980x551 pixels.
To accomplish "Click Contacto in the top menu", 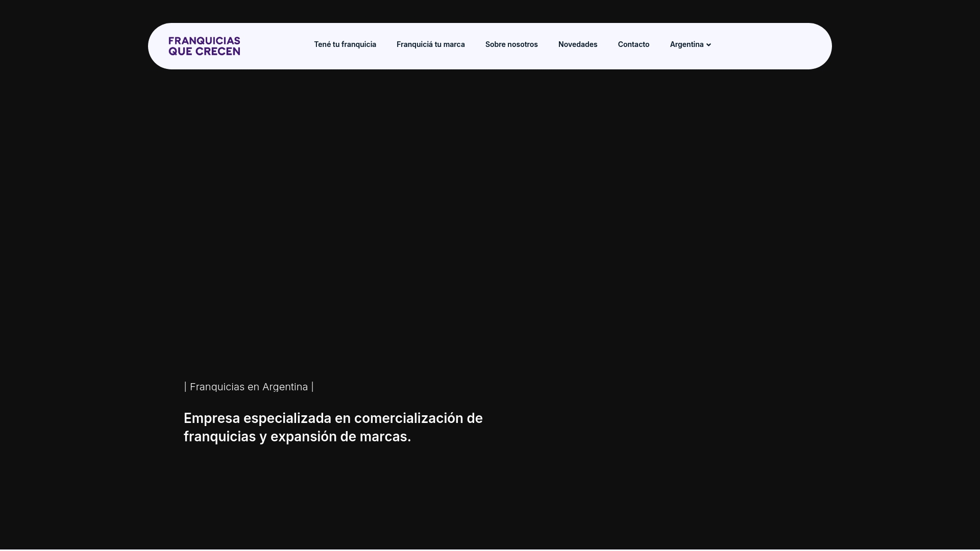I will tap(633, 44).
